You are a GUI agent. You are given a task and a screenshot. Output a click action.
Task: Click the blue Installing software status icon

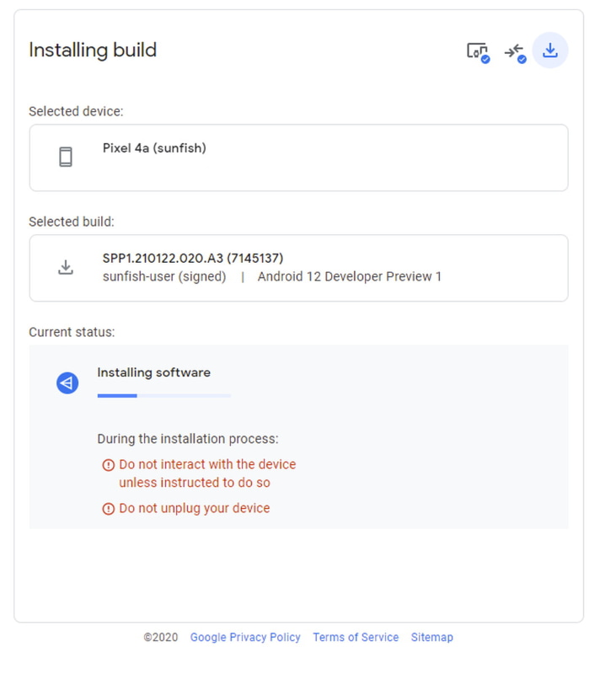coord(67,382)
